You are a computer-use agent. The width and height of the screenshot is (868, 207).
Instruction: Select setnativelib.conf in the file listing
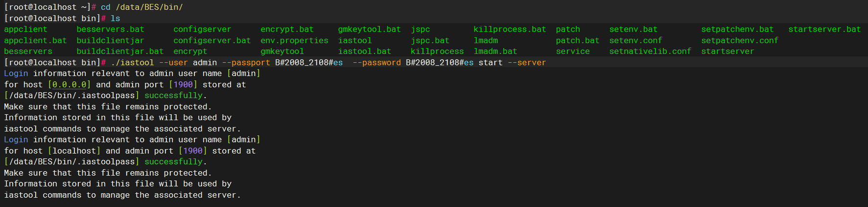pyautogui.click(x=650, y=52)
